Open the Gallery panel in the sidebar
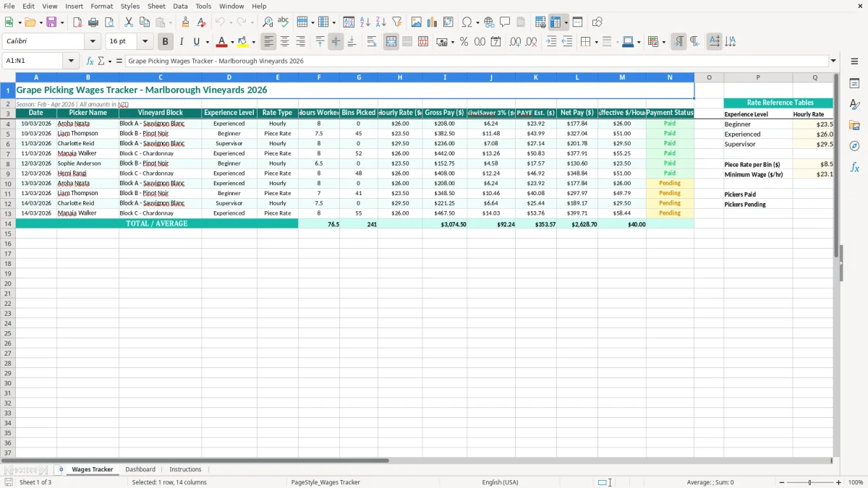This screenshot has height=488, width=868. [x=854, y=125]
